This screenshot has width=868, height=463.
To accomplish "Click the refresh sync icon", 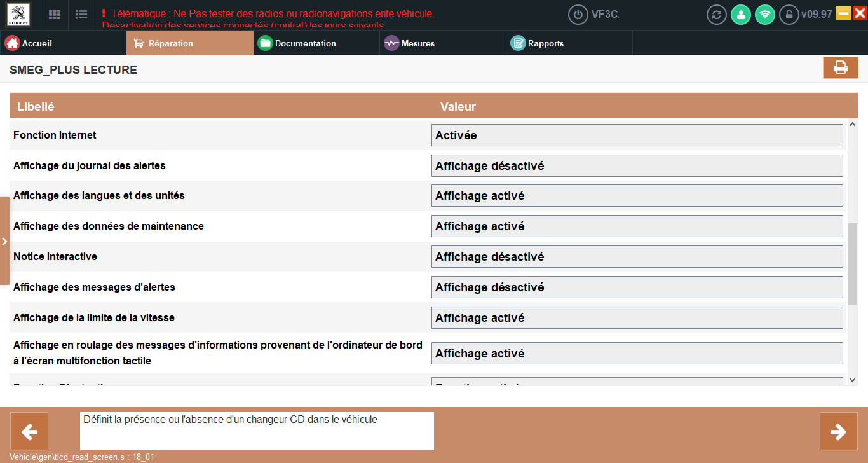I will pos(717,15).
